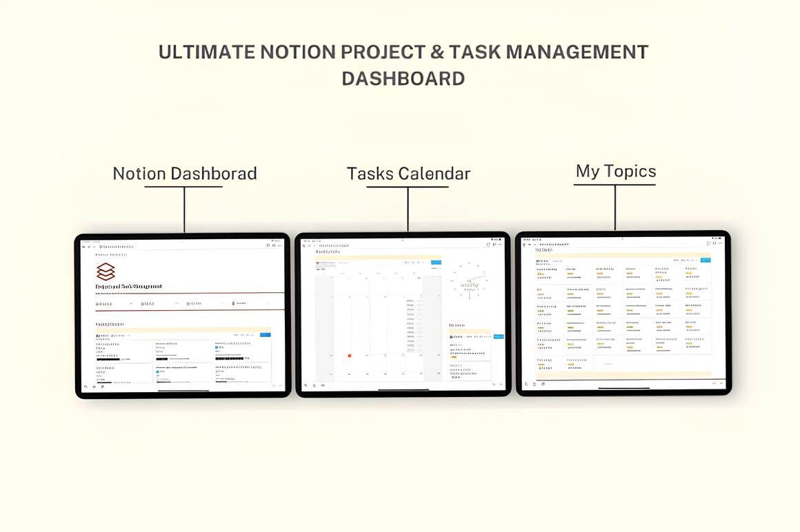Toggle the blue checkbox in the top-right dashboard card

[x=217, y=347]
